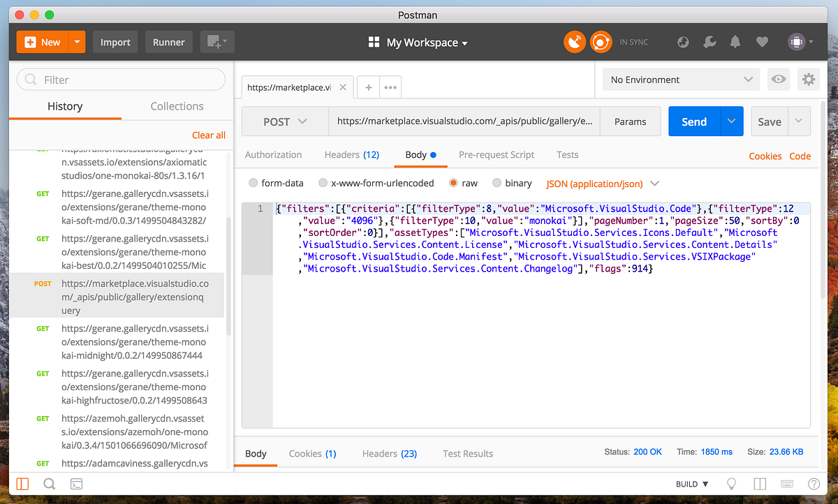This screenshot has height=504, width=838.
Task: Open the Postman Console icon
Action: click(x=76, y=484)
